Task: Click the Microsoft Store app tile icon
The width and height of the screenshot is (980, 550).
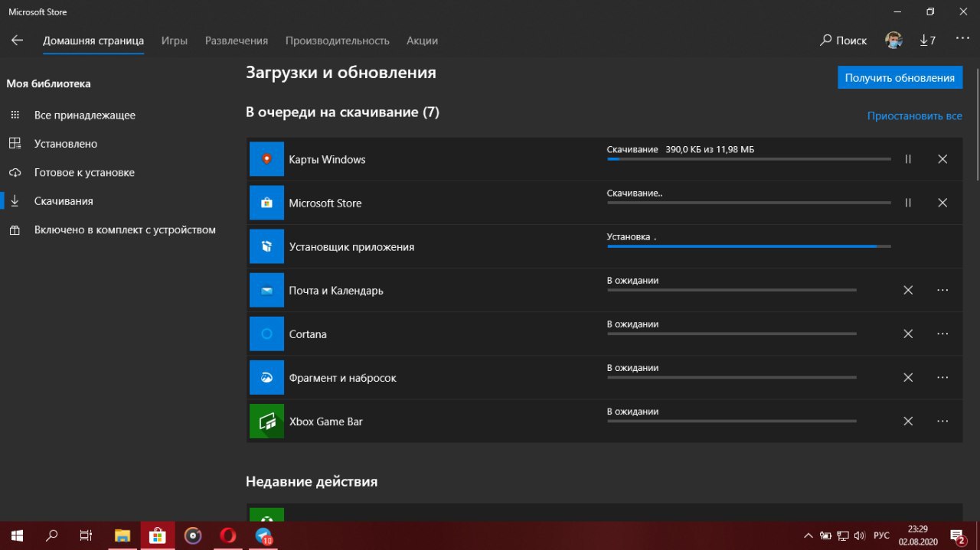Action: point(266,203)
